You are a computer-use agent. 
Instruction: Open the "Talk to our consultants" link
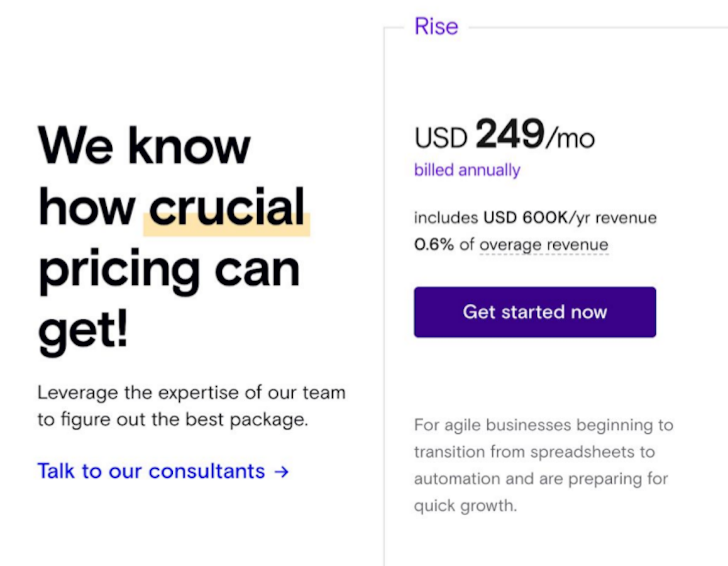click(x=151, y=471)
